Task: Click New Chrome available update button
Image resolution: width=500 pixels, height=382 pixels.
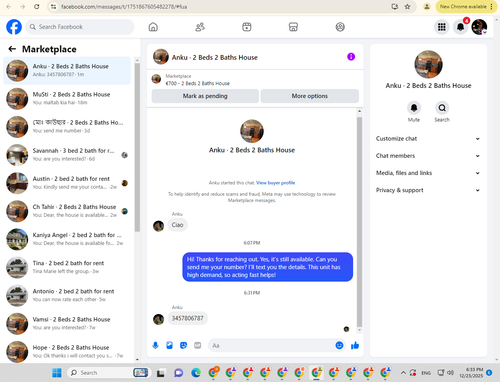Action: [466, 7]
